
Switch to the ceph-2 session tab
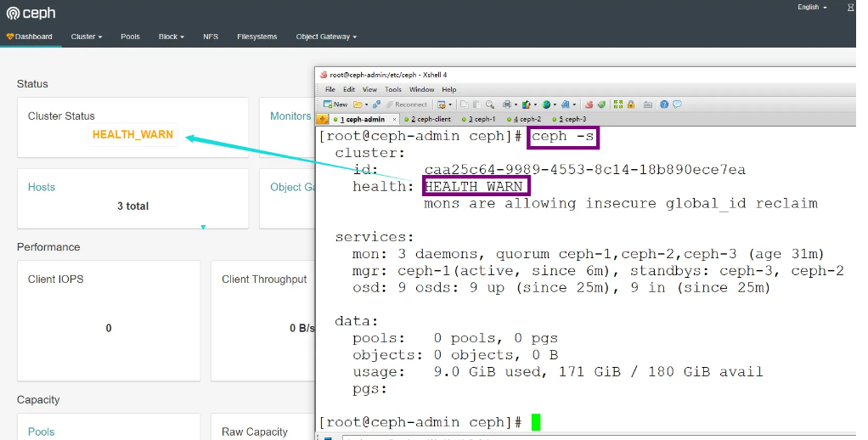[524, 120]
